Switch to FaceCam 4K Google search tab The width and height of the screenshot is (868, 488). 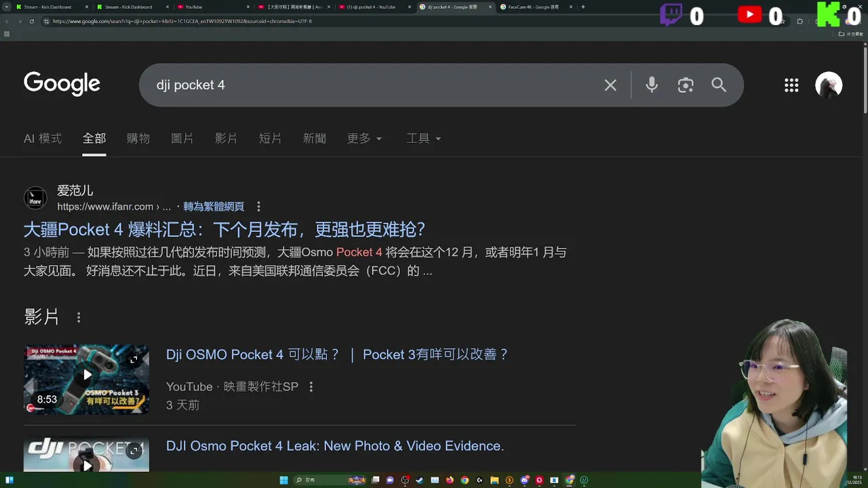pos(536,7)
